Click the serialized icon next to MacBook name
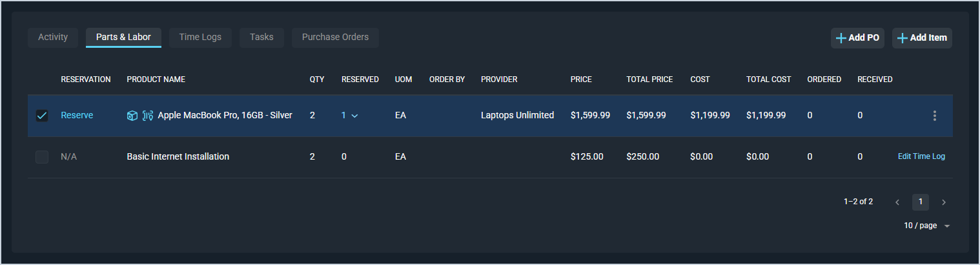Viewport: 980px width, 265px height. [x=147, y=116]
